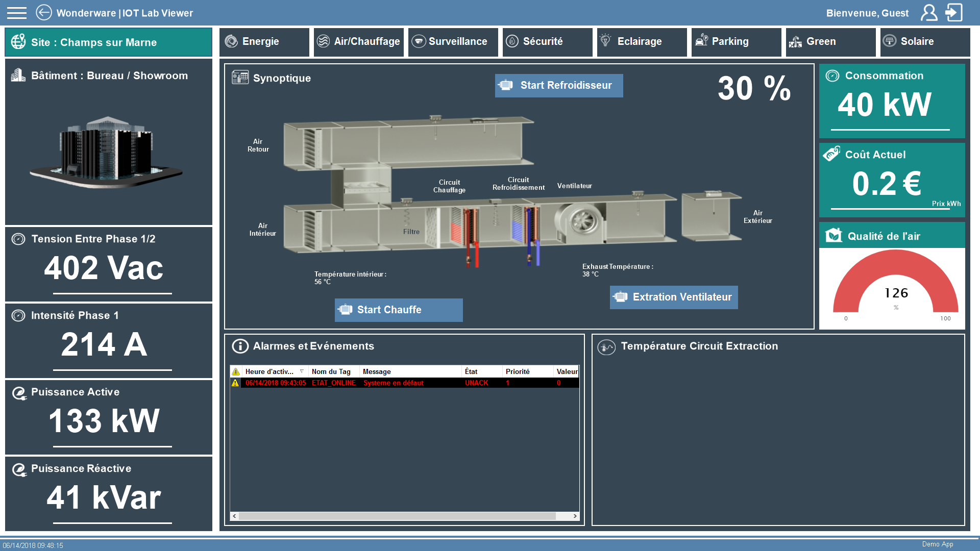Click the Température Circuit Extraction chart icon
The image size is (980, 551).
(606, 347)
